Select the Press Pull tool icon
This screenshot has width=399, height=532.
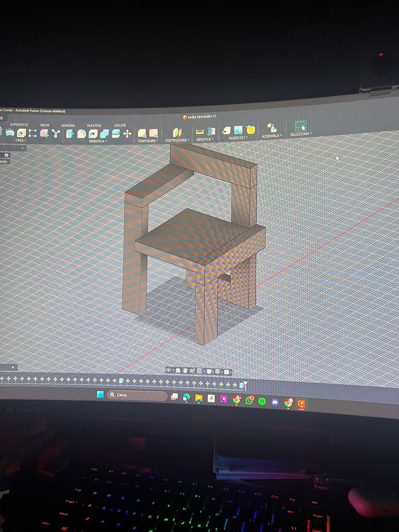[70, 134]
